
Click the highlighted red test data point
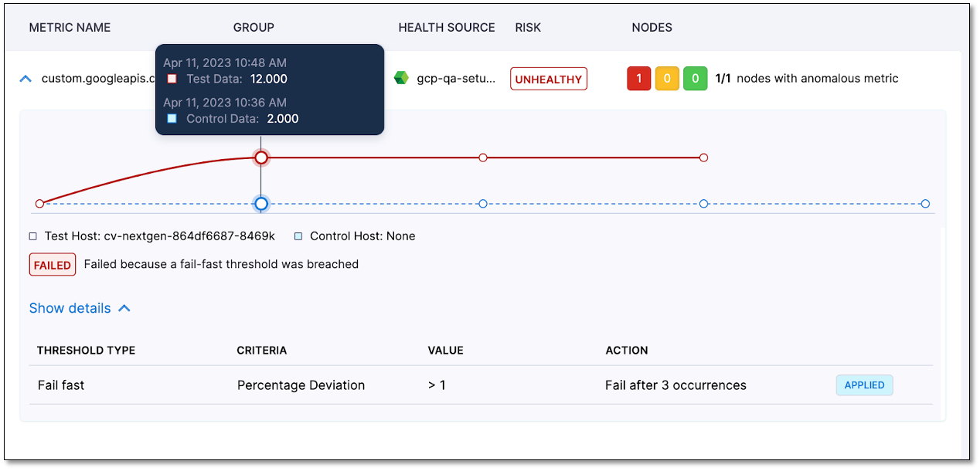tap(261, 158)
